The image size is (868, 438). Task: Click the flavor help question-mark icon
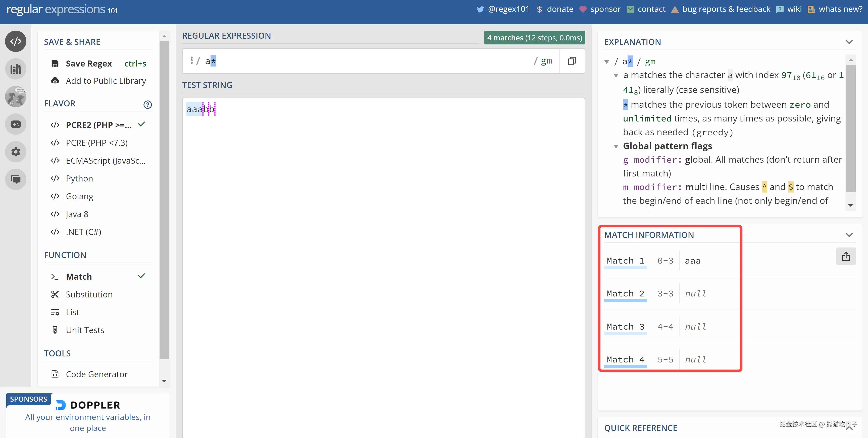(147, 104)
